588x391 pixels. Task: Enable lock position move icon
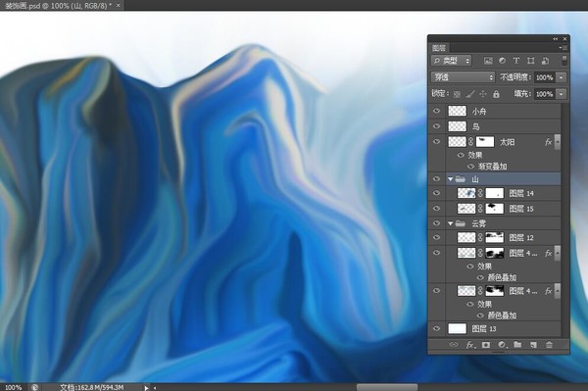pyautogui.click(x=483, y=94)
